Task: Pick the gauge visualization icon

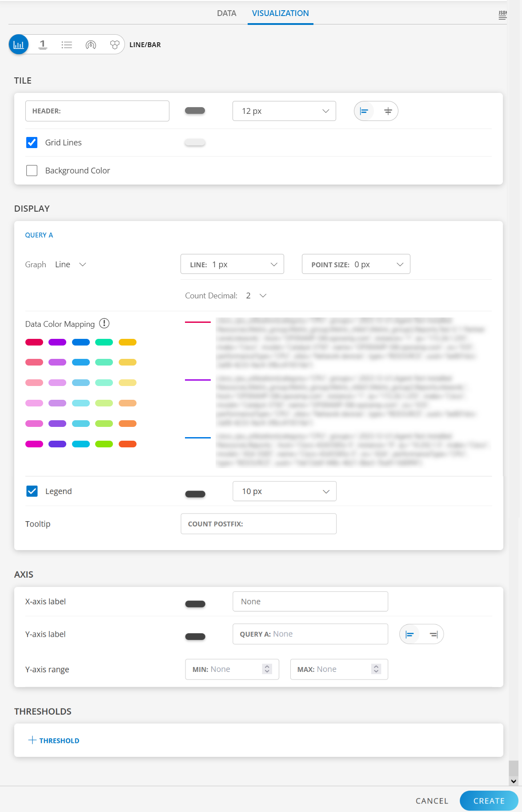Action: [91, 44]
